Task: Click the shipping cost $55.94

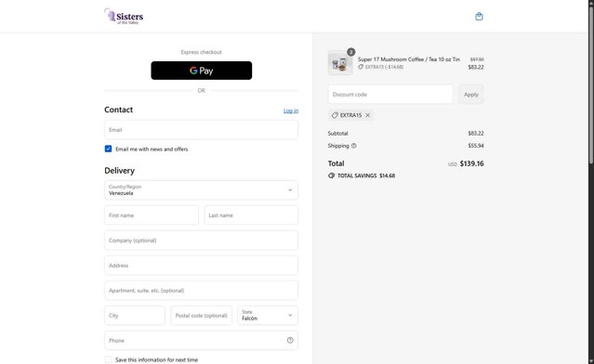Action: [476, 146]
